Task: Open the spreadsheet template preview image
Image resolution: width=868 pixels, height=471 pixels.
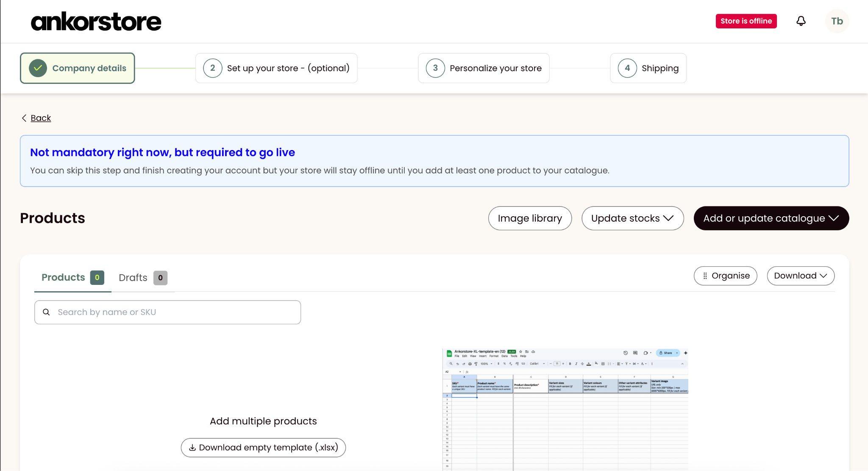Action: coord(565,410)
